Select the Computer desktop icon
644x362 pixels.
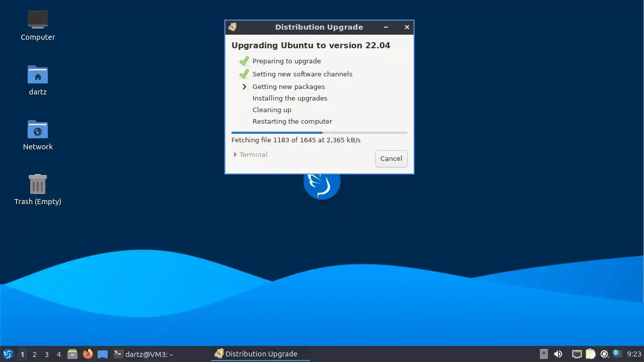(x=38, y=26)
